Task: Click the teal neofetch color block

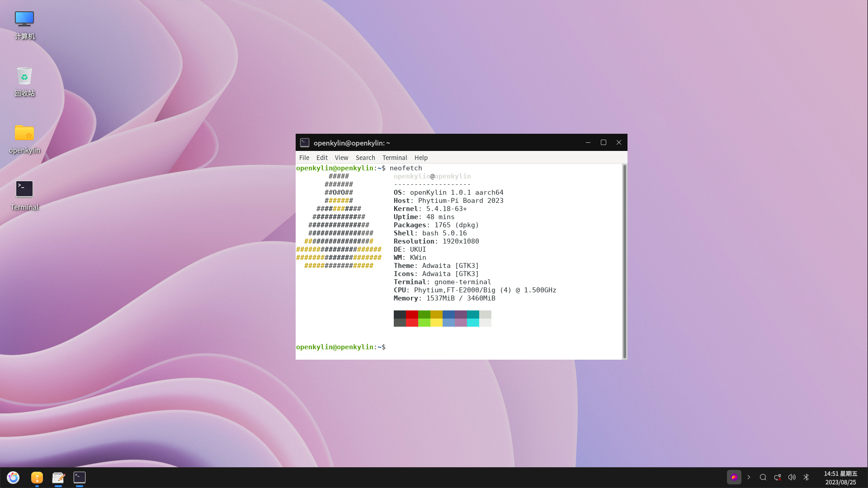Action: click(473, 314)
